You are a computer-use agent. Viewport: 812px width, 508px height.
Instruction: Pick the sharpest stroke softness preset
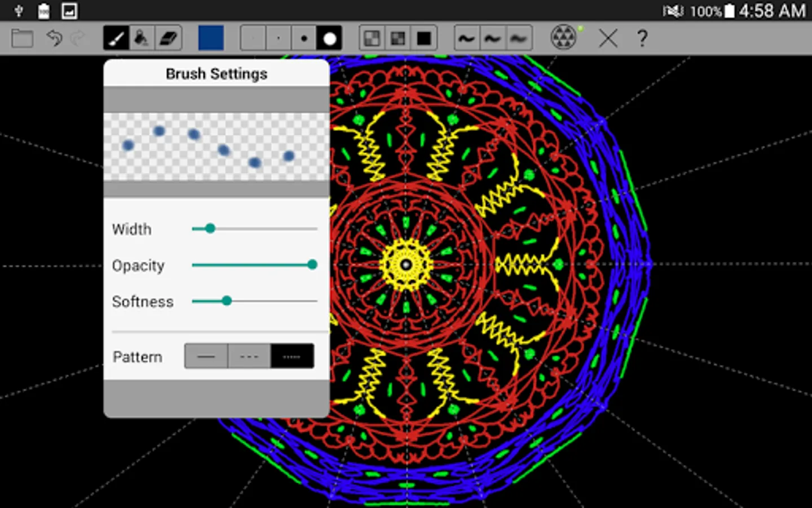pyautogui.click(x=467, y=38)
